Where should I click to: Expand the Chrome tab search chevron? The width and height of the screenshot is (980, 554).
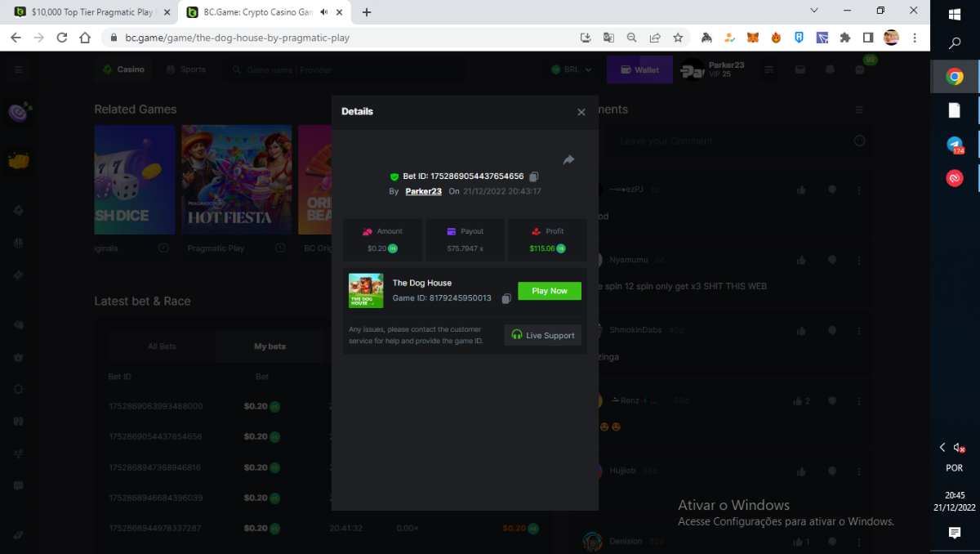click(814, 11)
